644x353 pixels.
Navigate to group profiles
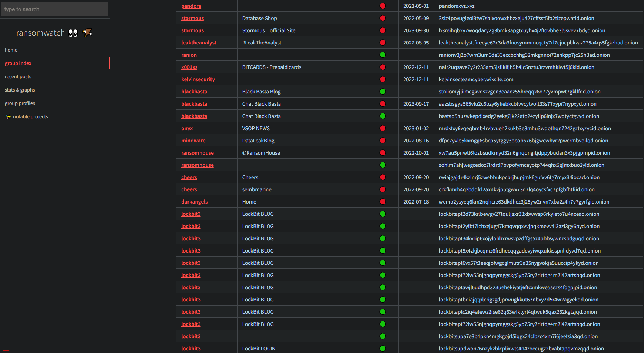(x=20, y=103)
